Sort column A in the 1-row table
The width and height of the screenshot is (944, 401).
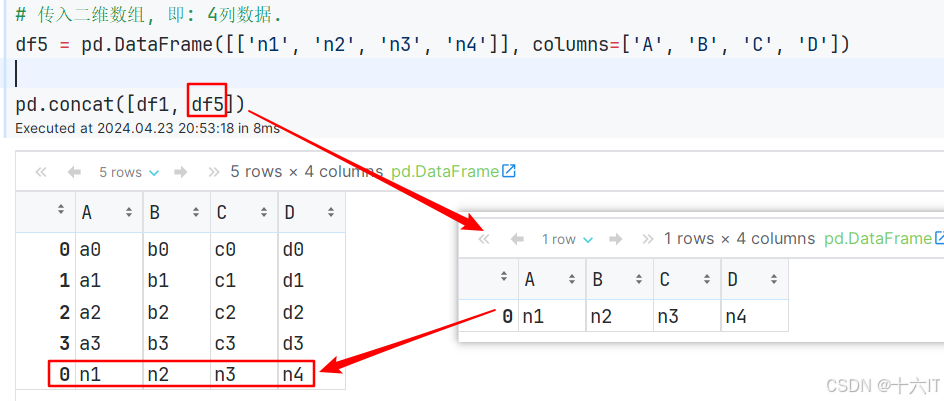click(571, 279)
